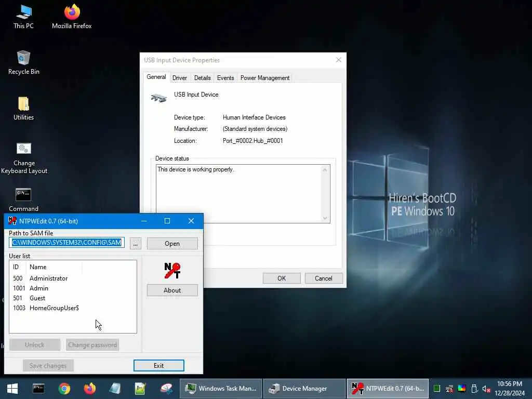Click the ID column header
532x399 pixels.
(x=18, y=267)
